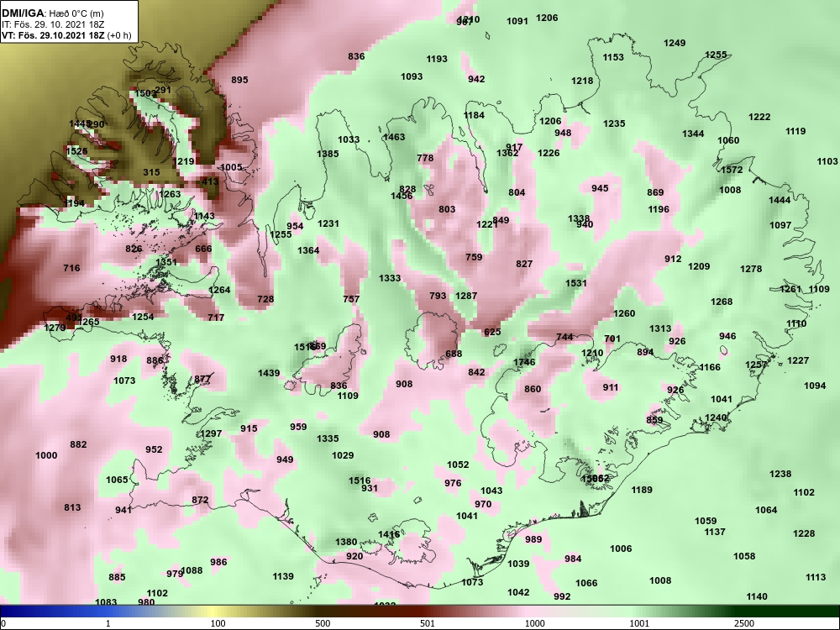Click the 942 value on the map

(x=476, y=79)
